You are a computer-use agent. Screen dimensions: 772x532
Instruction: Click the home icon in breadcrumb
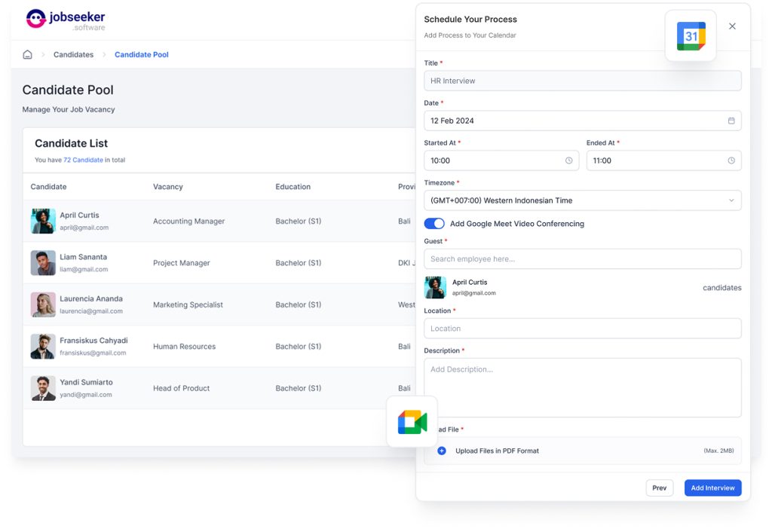pos(28,54)
